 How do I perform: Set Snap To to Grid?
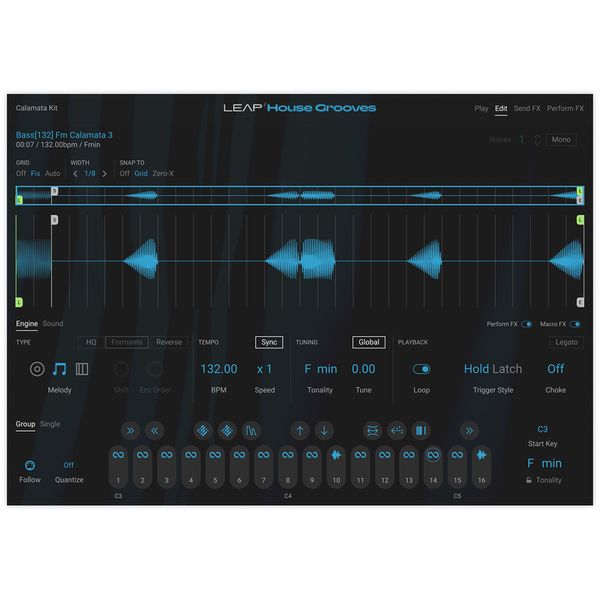point(141,173)
